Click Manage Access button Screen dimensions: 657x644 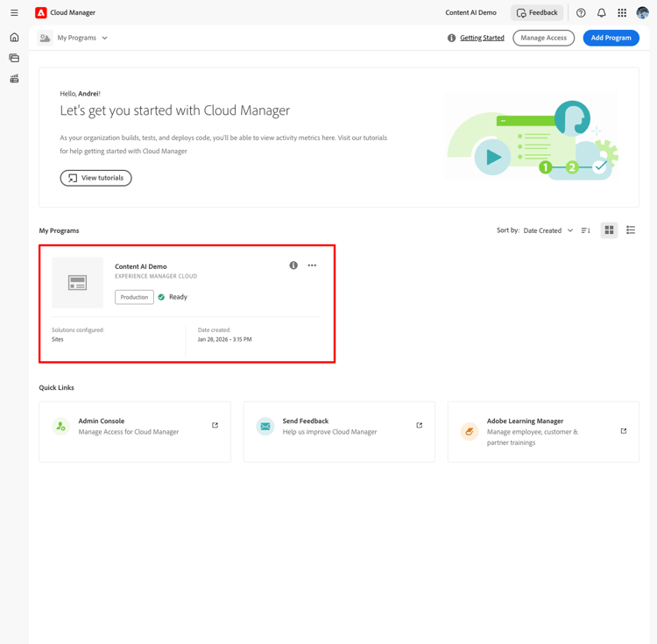point(543,38)
